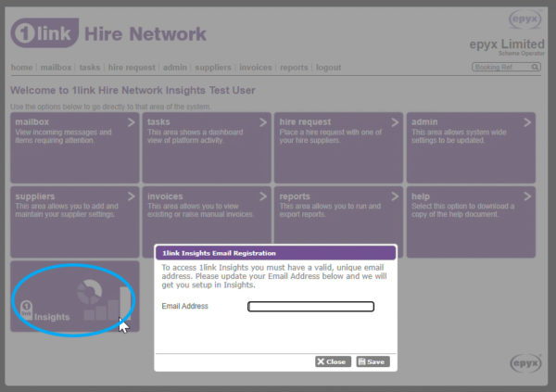Click the 1link Hire Network logo
The height and width of the screenshot is (392, 556).
tap(107, 34)
